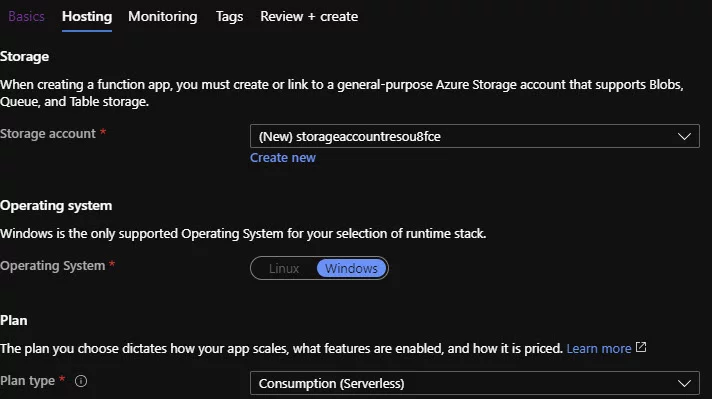Click the Plan type field label

[x=27, y=380]
